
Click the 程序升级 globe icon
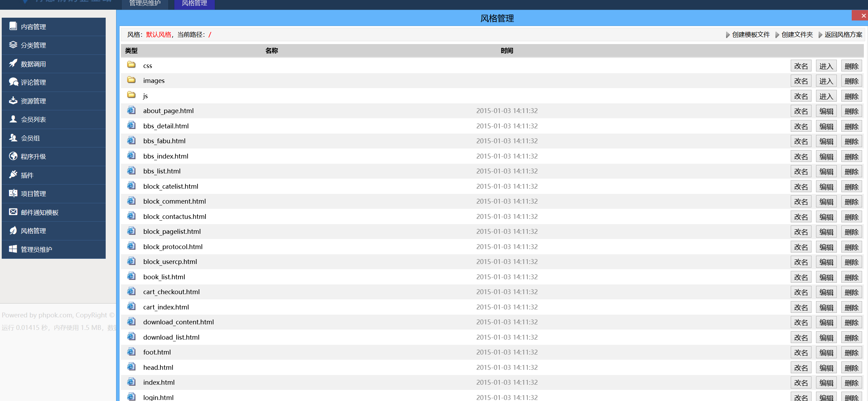tap(13, 156)
